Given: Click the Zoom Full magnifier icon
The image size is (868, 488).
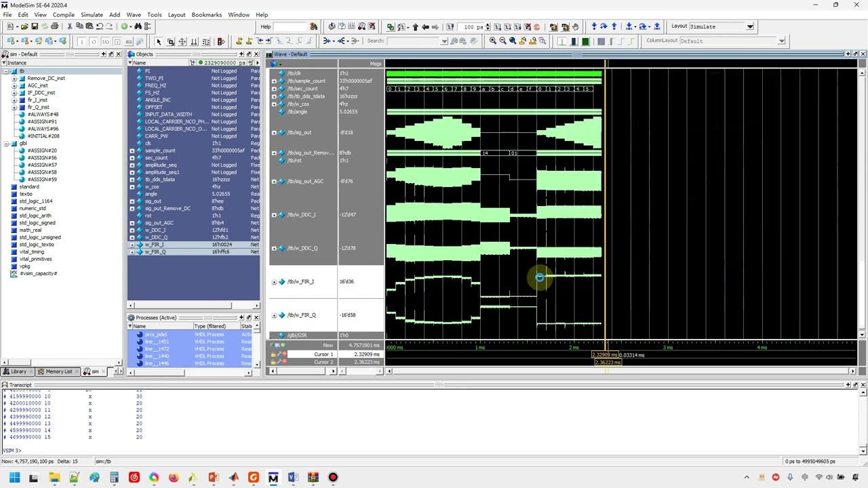Looking at the screenshot, I should (513, 41).
